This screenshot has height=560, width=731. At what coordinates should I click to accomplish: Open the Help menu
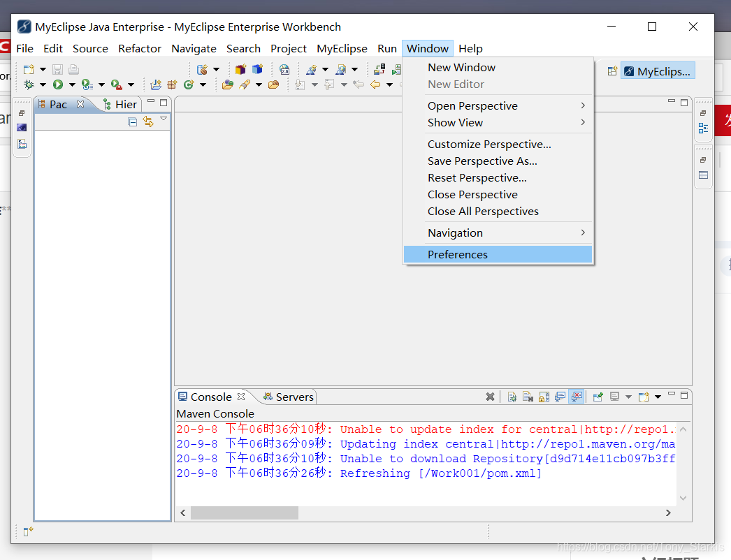click(470, 48)
